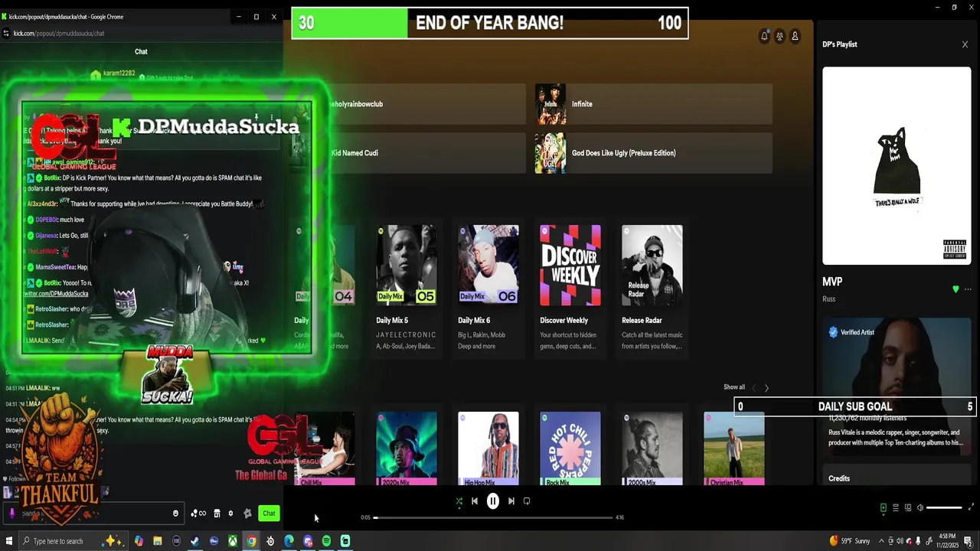Pause the current song

(x=493, y=501)
